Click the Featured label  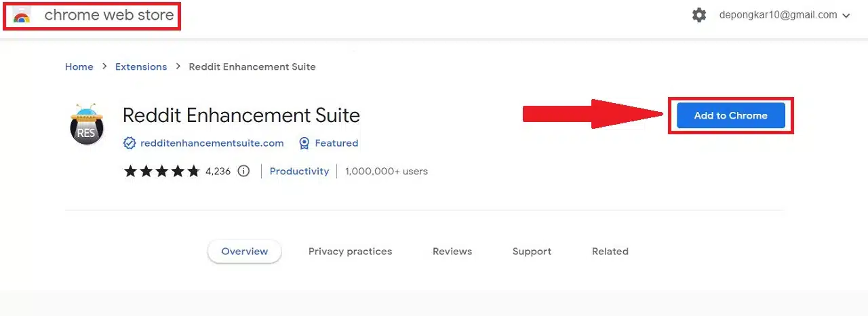point(336,143)
